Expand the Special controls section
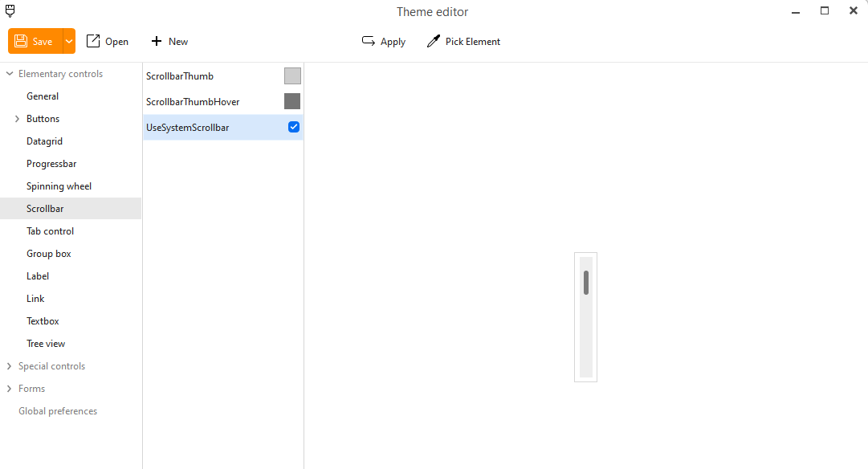 pos(10,366)
